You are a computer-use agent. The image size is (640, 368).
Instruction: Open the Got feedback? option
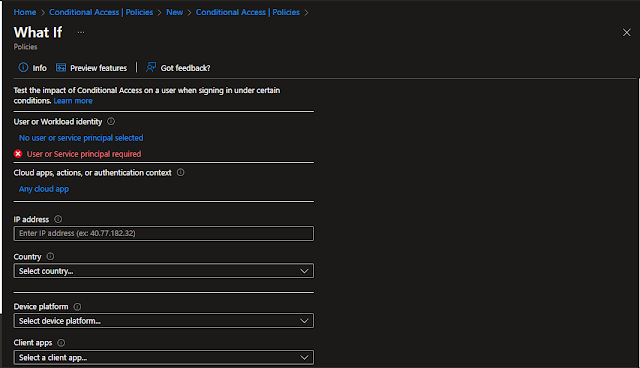(x=178, y=68)
